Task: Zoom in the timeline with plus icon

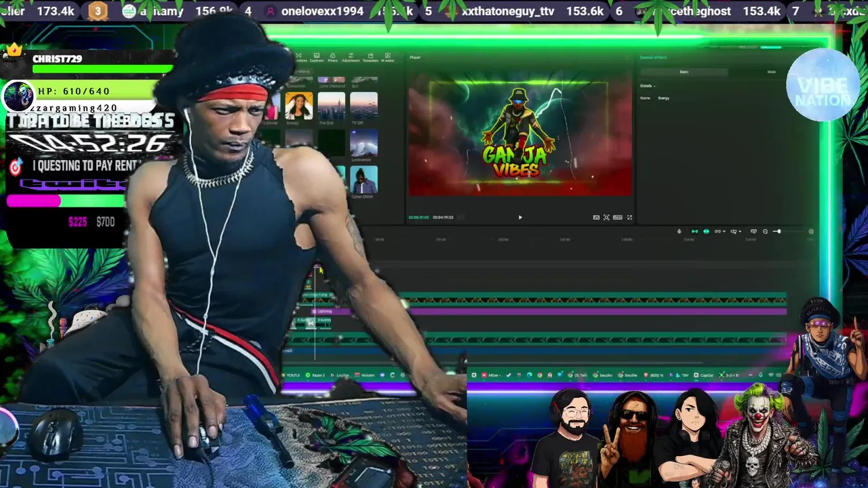Action: pos(811,231)
